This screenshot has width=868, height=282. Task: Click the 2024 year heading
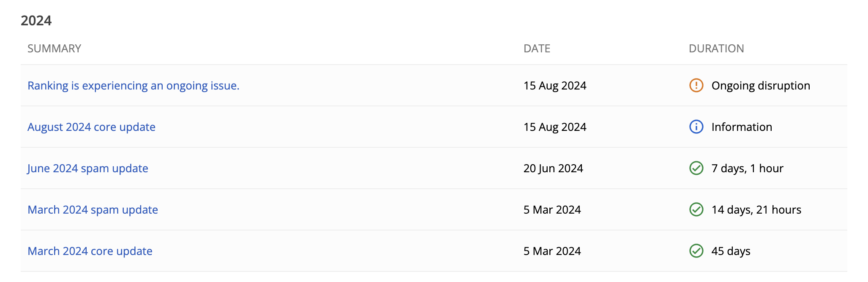click(36, 21)
